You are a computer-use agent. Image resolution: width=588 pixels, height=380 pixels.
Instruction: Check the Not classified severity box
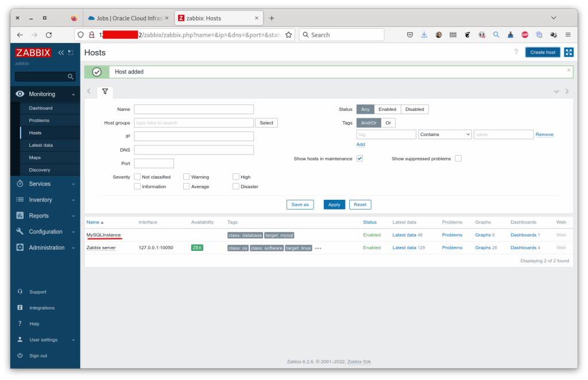click(x=137, y=177)
